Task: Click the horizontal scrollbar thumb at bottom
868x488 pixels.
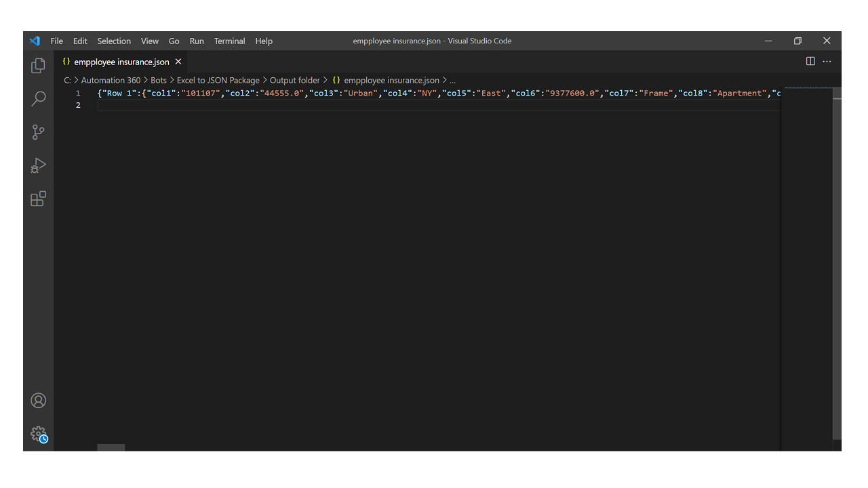Action: [x=111, y=447]
